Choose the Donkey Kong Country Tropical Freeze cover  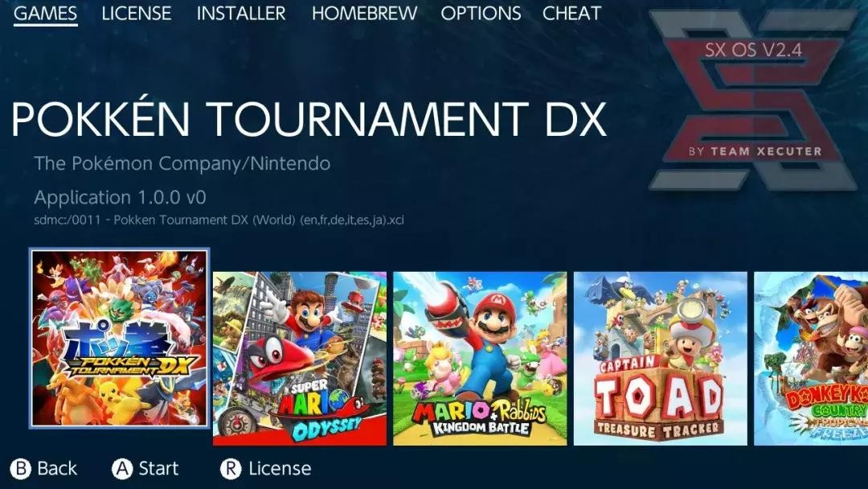pyautogui.click(x=811, y=358)
